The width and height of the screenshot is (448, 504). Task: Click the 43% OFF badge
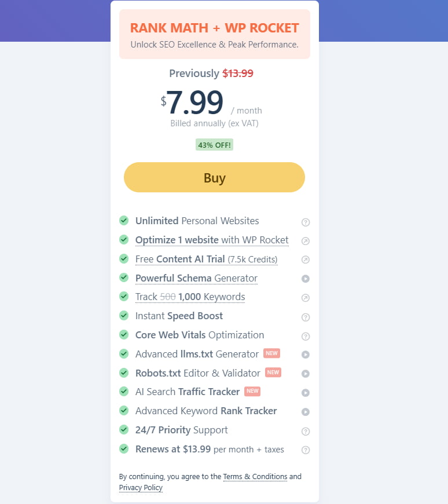[214, 144]
